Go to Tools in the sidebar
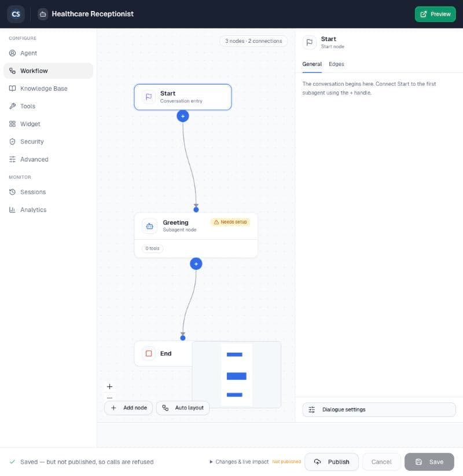Image resolution: width=463 pixels, height=476 pixels. tap(48, 106)
